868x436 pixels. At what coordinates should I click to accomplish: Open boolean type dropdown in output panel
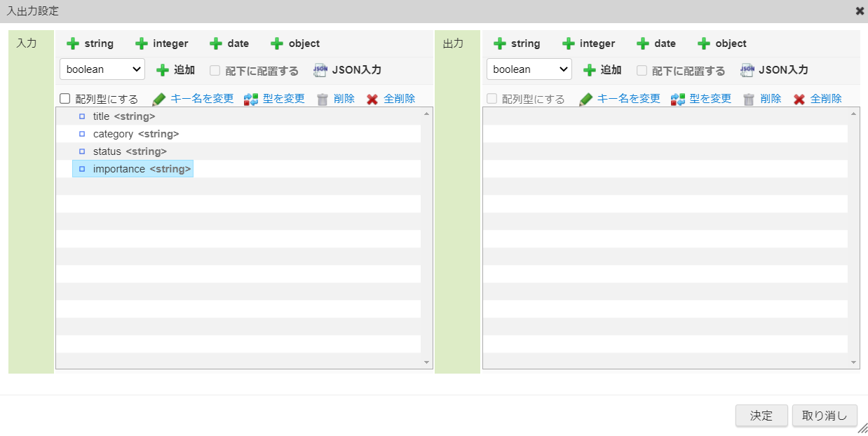coord(529,69)
